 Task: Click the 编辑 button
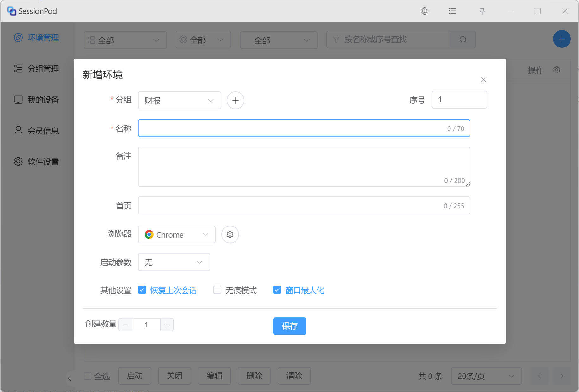[214, 376]
